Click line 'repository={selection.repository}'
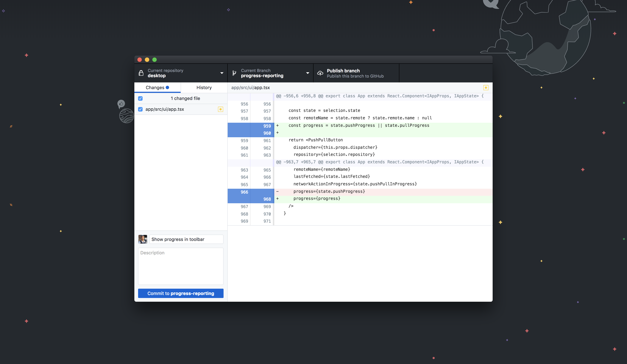 click(334, 154)
